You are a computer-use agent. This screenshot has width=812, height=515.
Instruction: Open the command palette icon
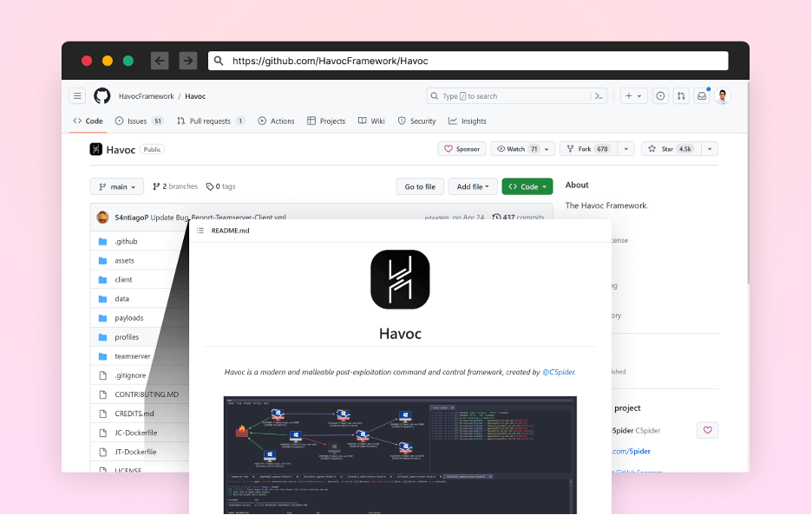pyautogui.click(x=599, y=96)
